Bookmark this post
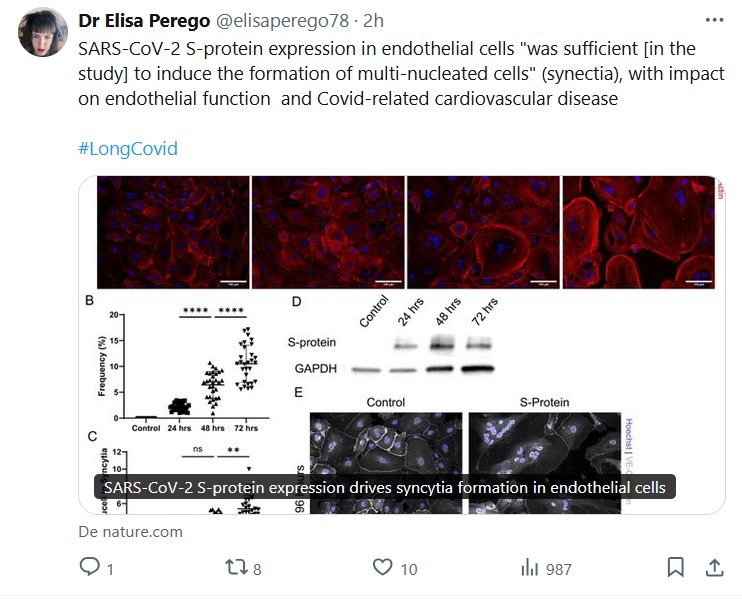 (676, 568)
